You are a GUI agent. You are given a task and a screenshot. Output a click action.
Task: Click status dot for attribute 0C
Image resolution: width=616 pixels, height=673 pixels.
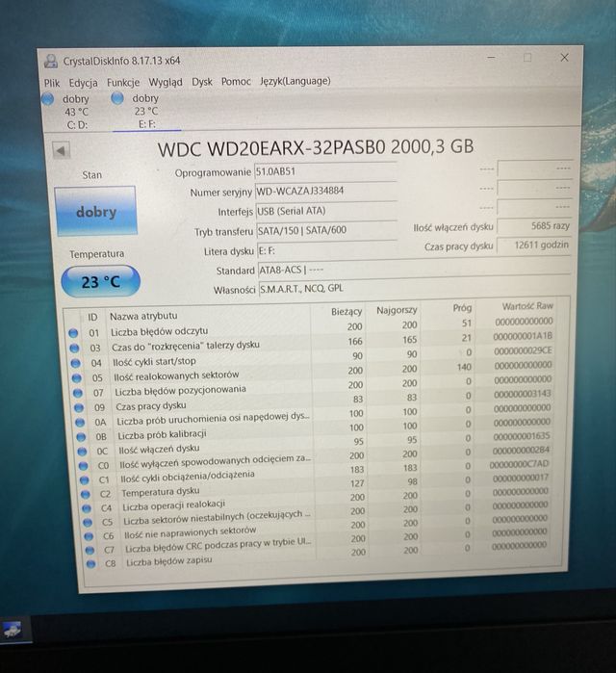[x=82, y=452]
